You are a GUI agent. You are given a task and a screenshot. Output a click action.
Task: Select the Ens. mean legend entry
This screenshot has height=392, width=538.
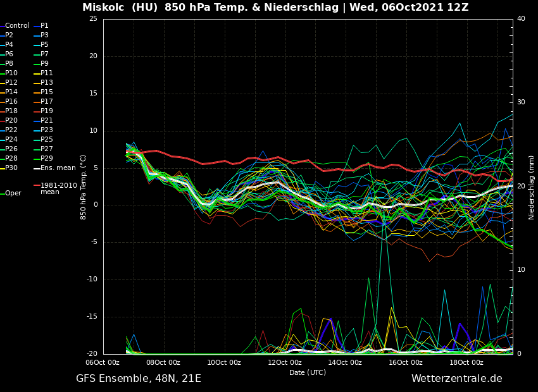58,168
